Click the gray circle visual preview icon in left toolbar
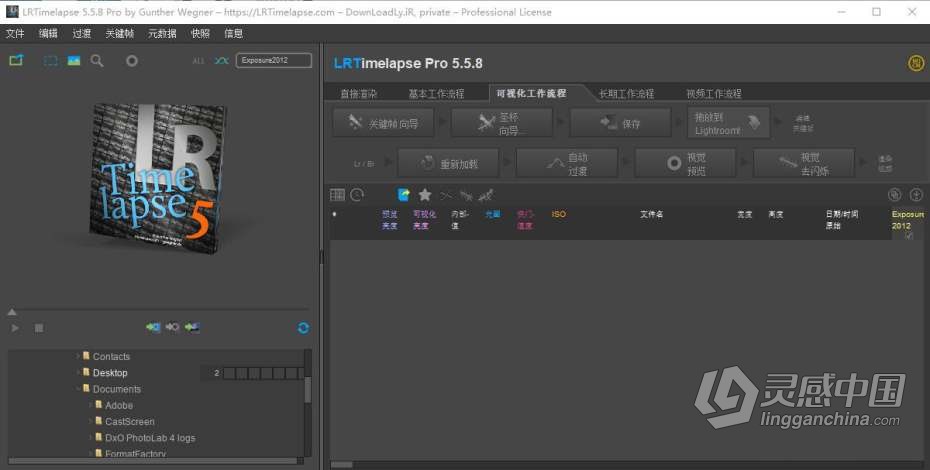The width and height of the screenshot is (930, 470). tap(132, 61)
